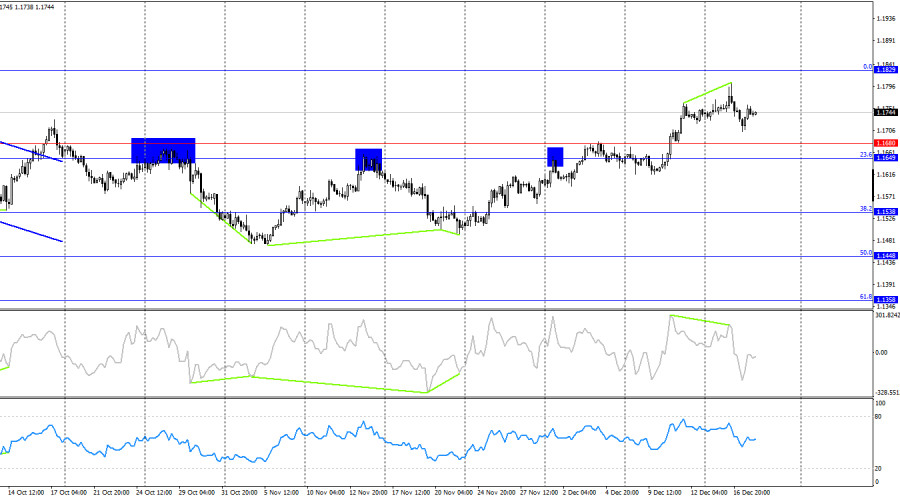
Task: Select the current price tag 1.1744
Action: pyautogui.click(x=885, y=113)
